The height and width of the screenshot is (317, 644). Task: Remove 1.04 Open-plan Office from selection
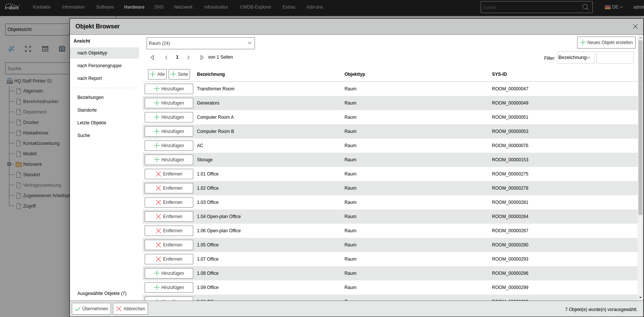(169, 217)
